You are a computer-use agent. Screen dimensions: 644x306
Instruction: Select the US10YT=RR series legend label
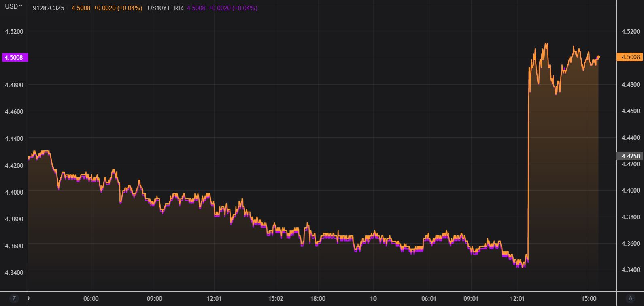166,8
